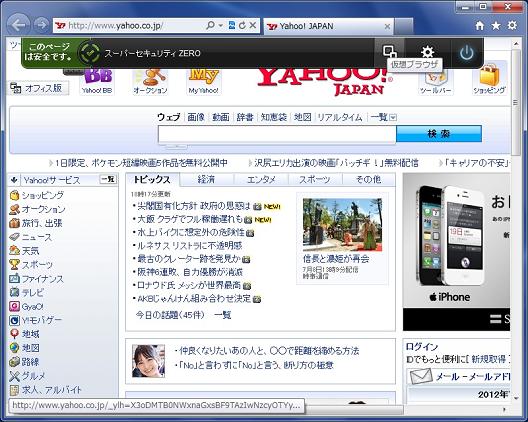Click グルメ in the services sidebar
Viewport: 528px width, 422px height.
pos(33,376)
